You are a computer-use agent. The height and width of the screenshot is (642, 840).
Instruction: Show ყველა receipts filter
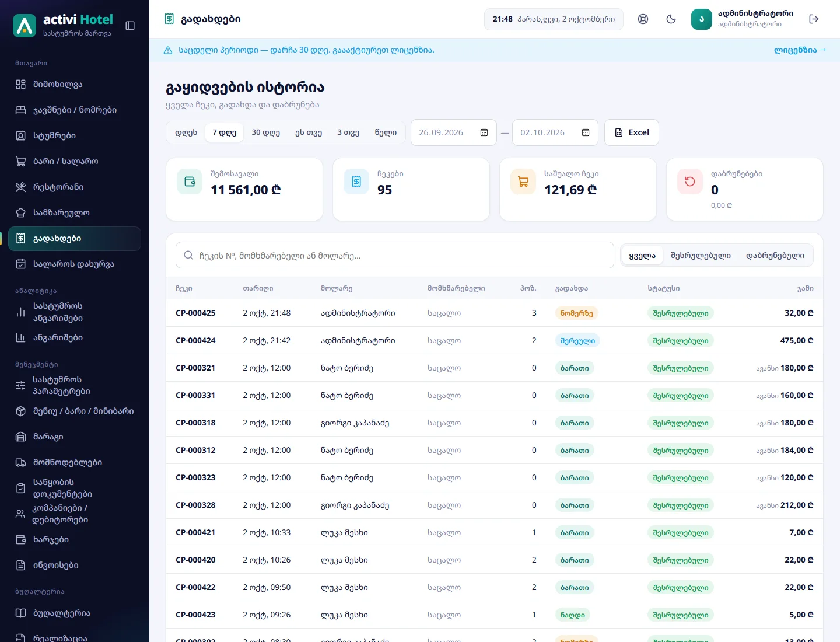642,256
